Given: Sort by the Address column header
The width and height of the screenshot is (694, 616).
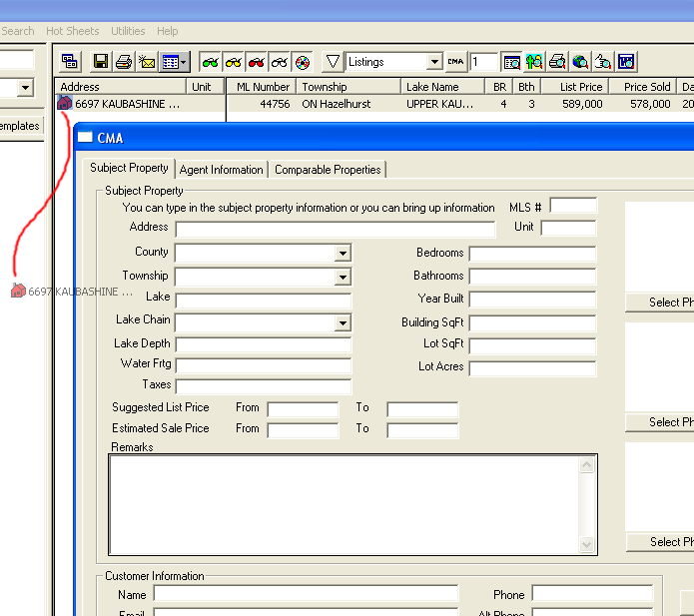Looking at the screenshot, I should click(x=121, y=87).
